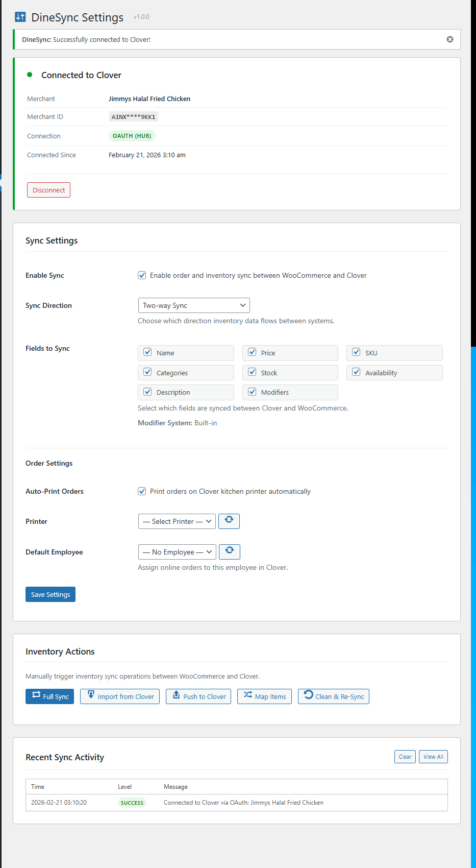
Task: Toggle Auto-Print Orders checkbox
Action: 142,491
